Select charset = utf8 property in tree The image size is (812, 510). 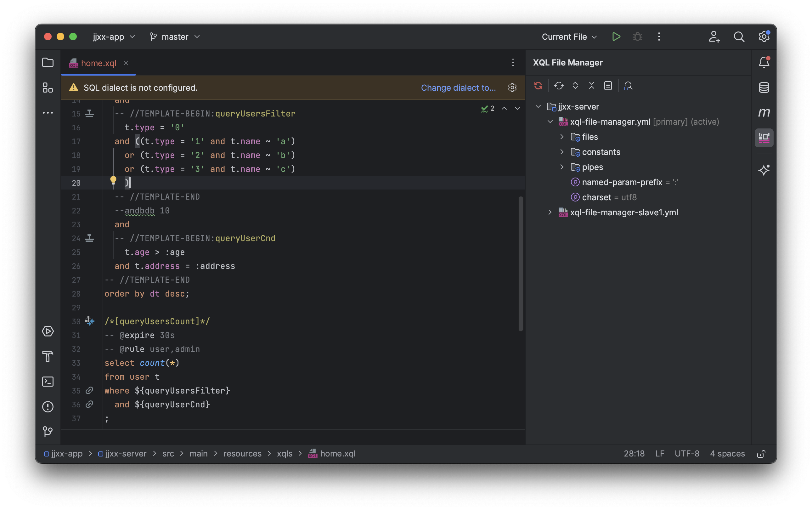point(604,198)
